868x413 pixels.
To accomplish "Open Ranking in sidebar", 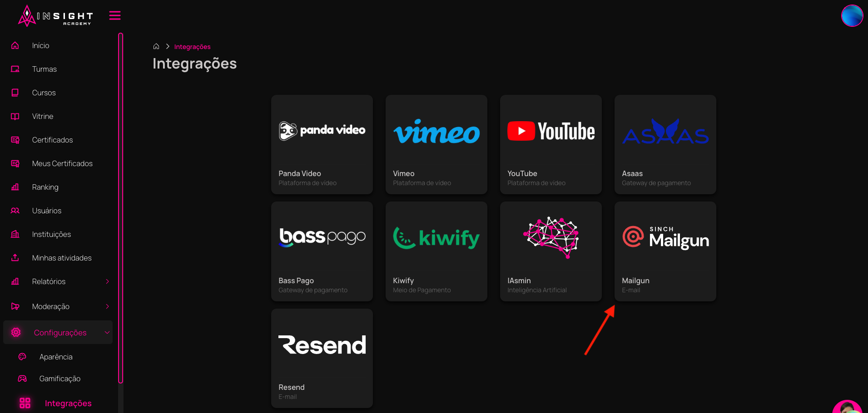I will [45, 187].
